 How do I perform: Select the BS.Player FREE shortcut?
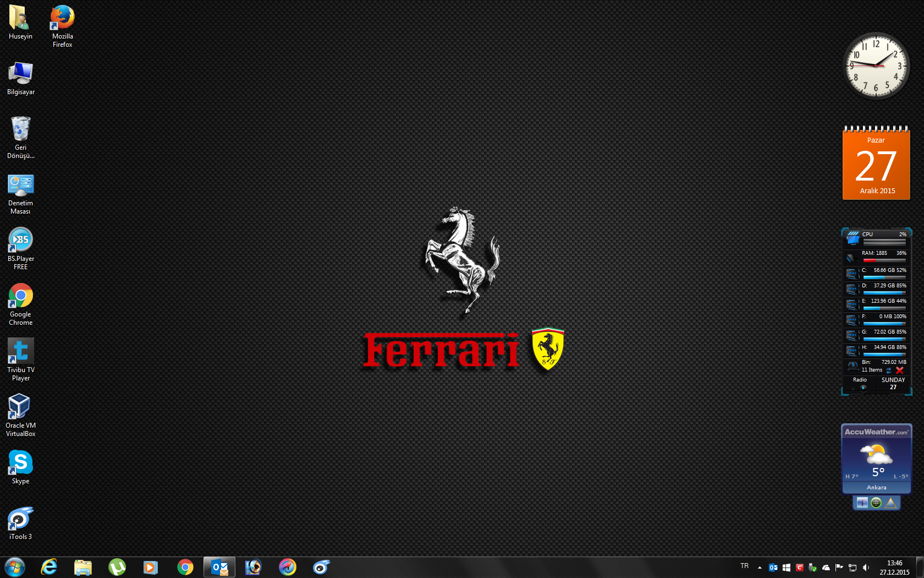[x=20, y=249]
